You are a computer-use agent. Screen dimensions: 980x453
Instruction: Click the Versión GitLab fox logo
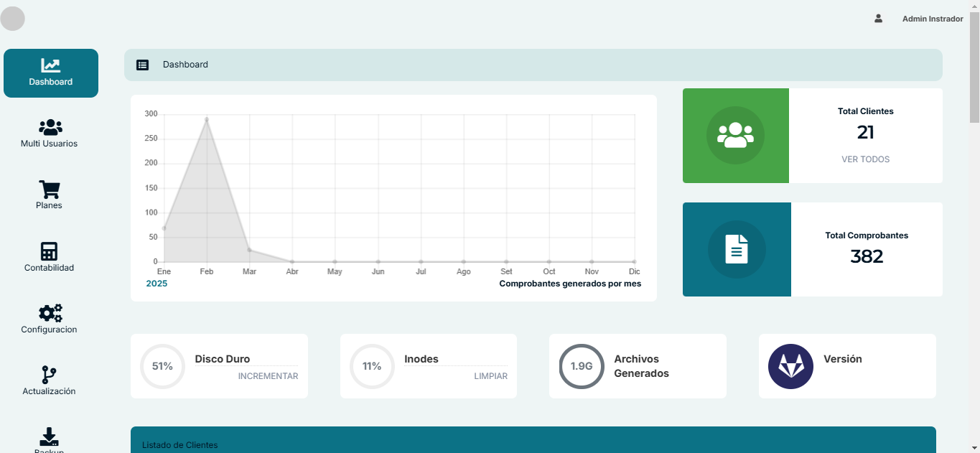click(790, 366)
